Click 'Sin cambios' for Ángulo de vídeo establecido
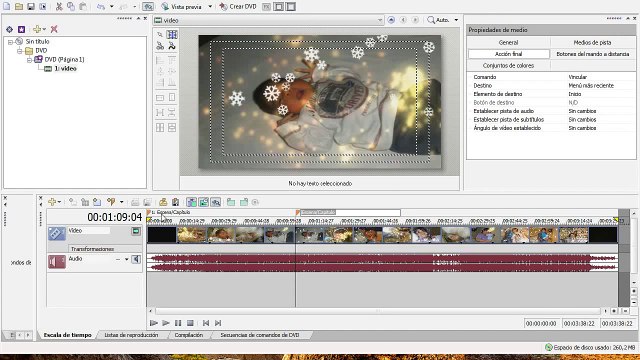 (582, 128)
